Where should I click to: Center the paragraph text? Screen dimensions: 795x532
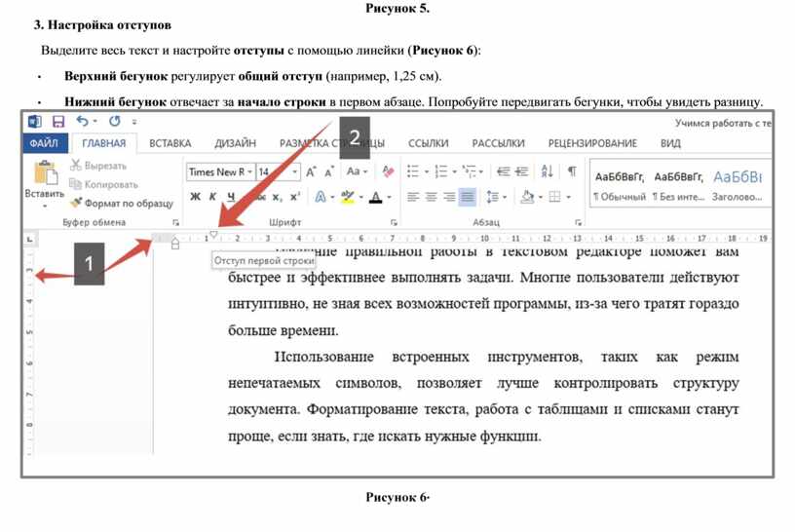[x=431, y=197]
